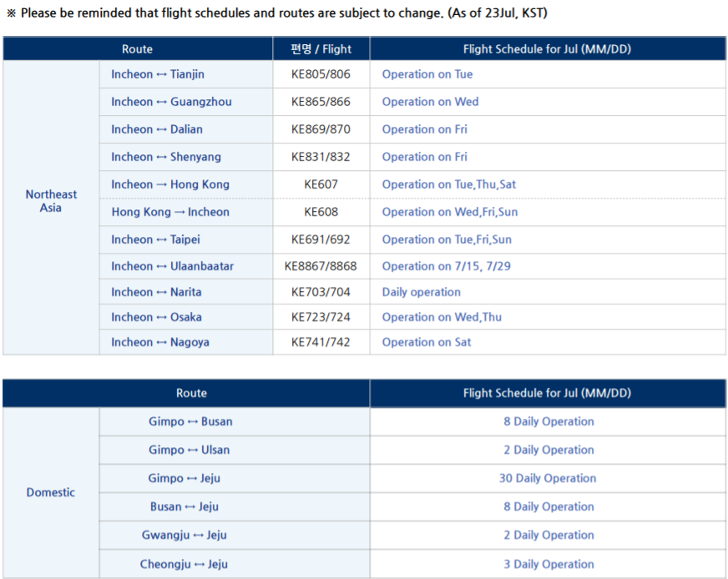Click '3 Daily Operation' for Cheongju-Jeju
This screenshot has width=728, height=579.
(549, 564)
